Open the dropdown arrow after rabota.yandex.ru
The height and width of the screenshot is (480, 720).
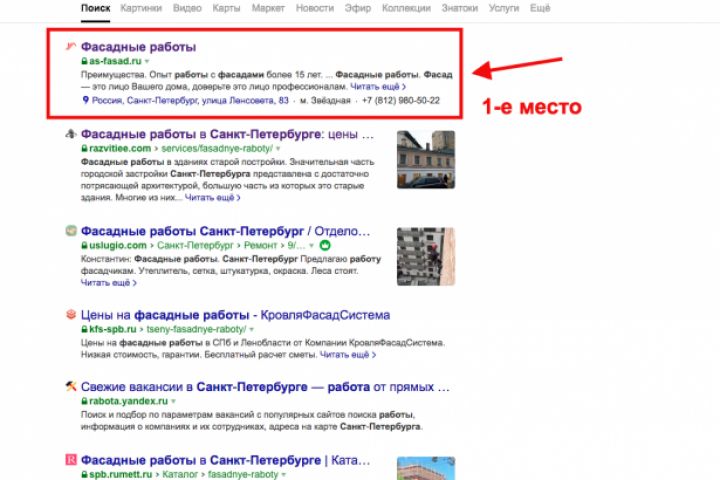coord(173,401)
